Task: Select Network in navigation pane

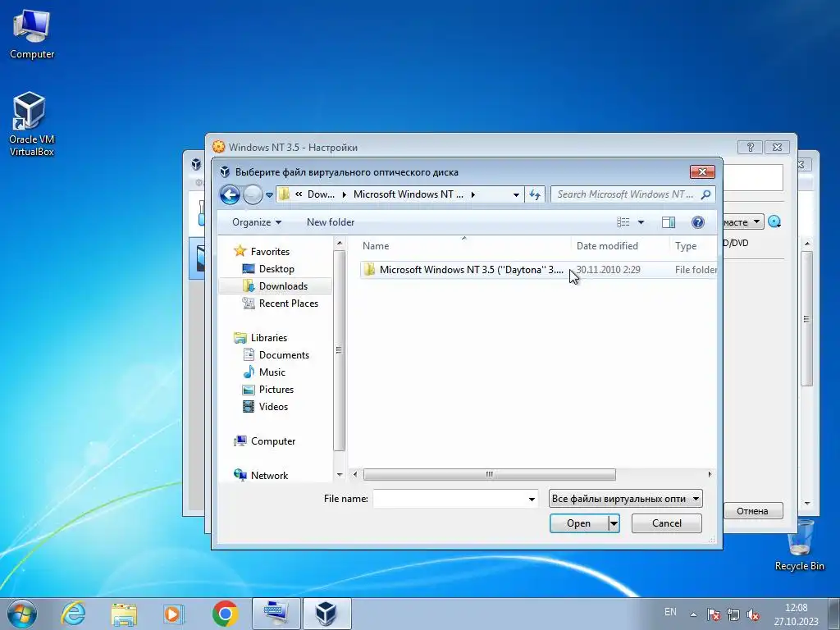Action: (262, 475)
